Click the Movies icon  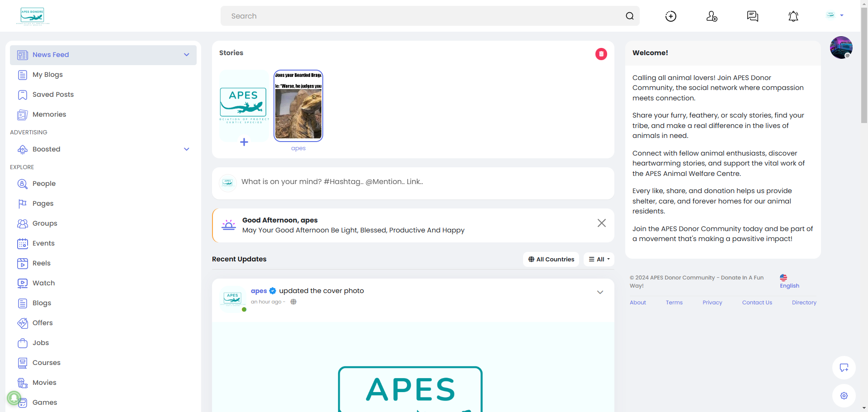tap(23, 383)
